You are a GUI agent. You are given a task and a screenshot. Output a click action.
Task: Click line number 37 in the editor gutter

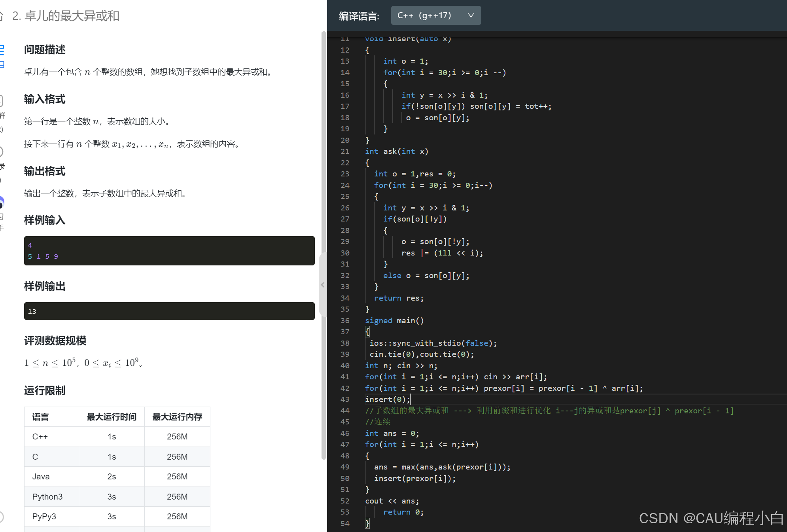(x=345, y=331)
